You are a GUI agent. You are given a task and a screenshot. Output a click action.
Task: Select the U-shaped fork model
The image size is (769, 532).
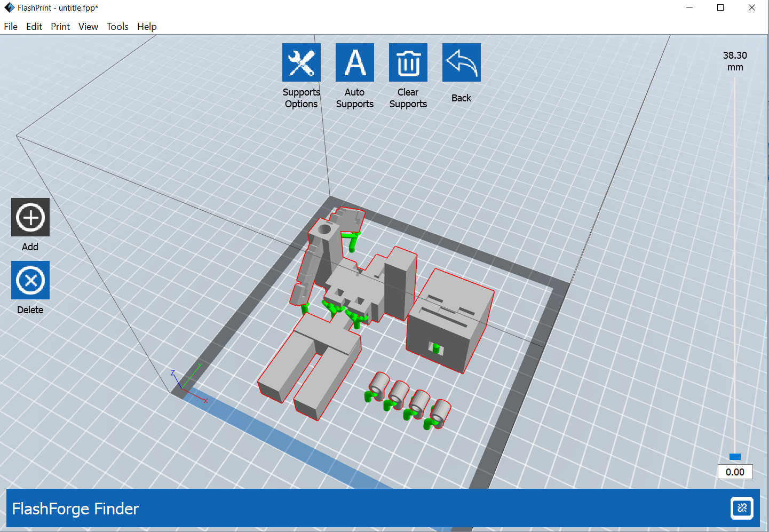pyautogui.click(x=310, y=367)
